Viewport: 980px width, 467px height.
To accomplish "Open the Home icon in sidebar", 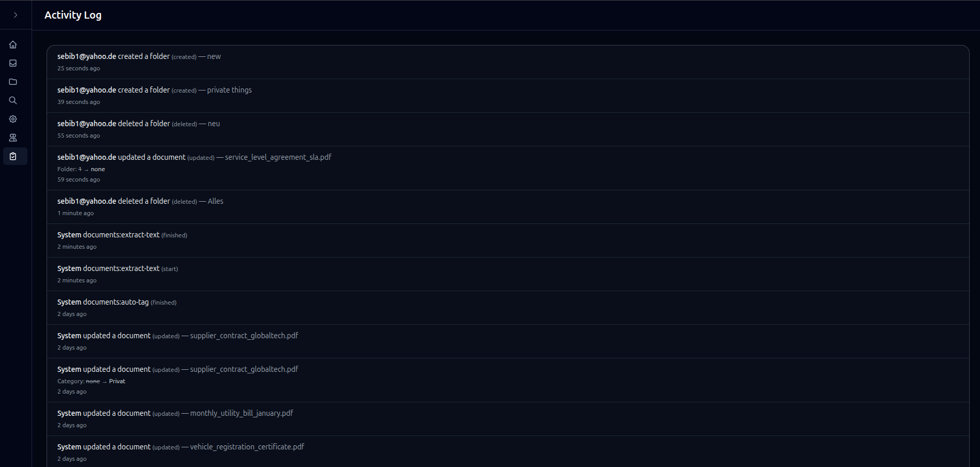I will tap(13, 44).
